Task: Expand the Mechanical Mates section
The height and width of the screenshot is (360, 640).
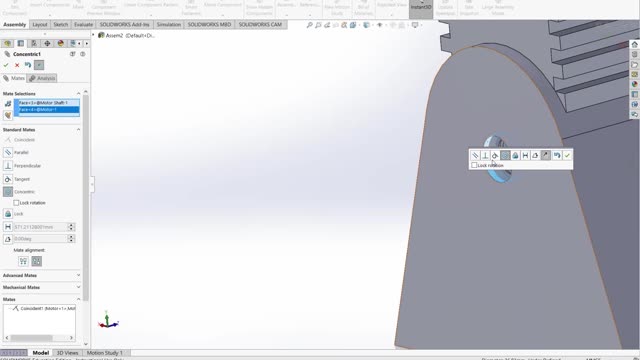Action: [78, 287]
